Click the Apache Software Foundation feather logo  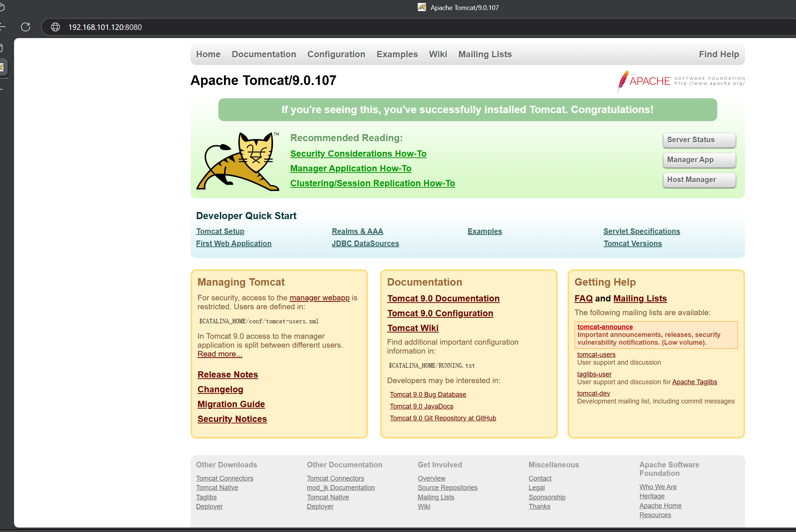point(681,81)
